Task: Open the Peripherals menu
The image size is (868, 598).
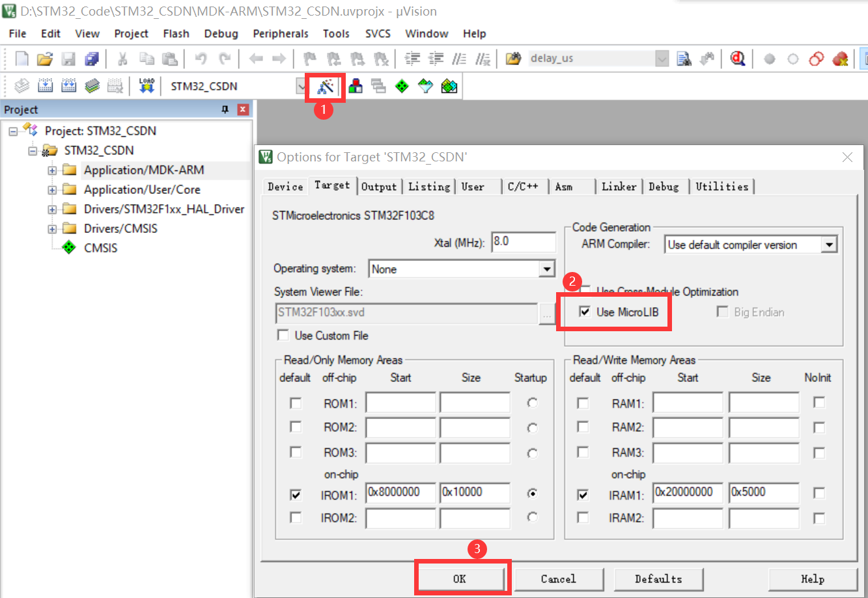Action: (x=281, y=34)
